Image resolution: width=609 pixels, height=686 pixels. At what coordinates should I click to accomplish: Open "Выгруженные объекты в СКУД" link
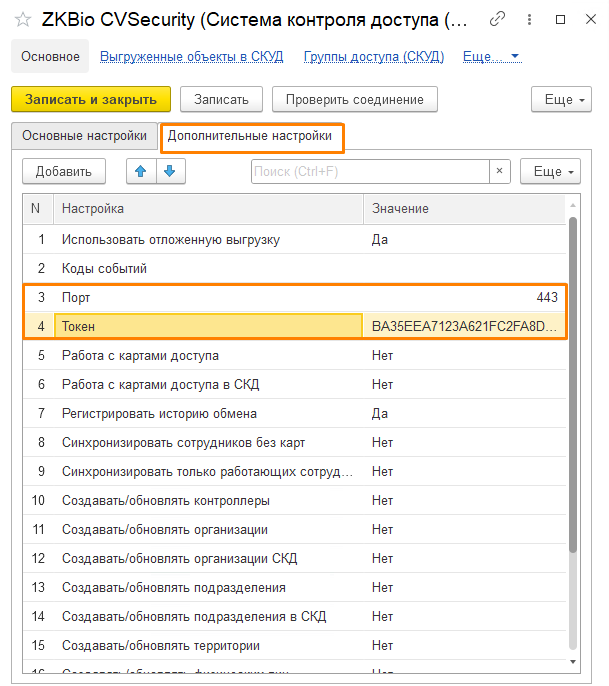(191, 57)
